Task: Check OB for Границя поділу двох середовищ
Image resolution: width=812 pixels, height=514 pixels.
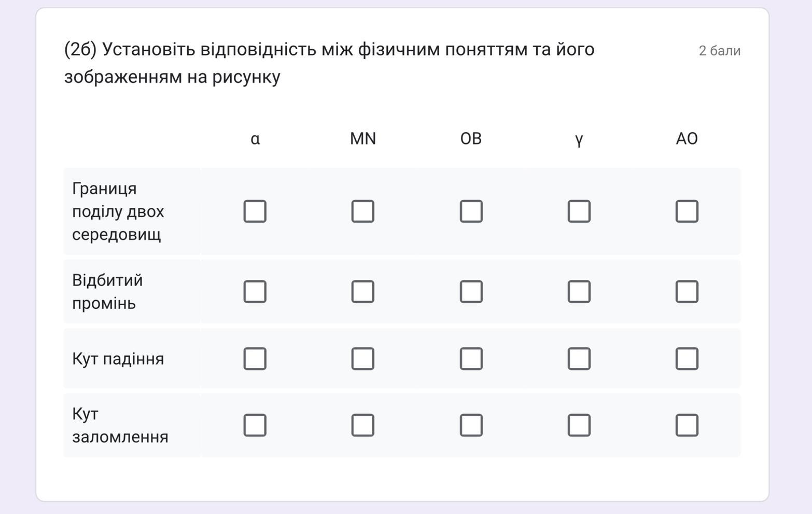Action: click(471, 211)
